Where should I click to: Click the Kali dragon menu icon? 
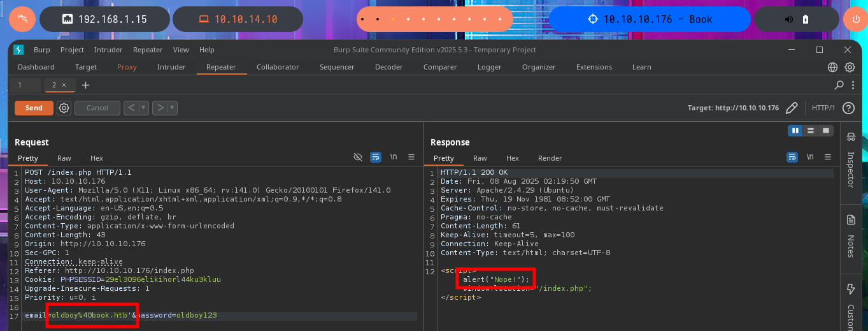click(22, 19)
